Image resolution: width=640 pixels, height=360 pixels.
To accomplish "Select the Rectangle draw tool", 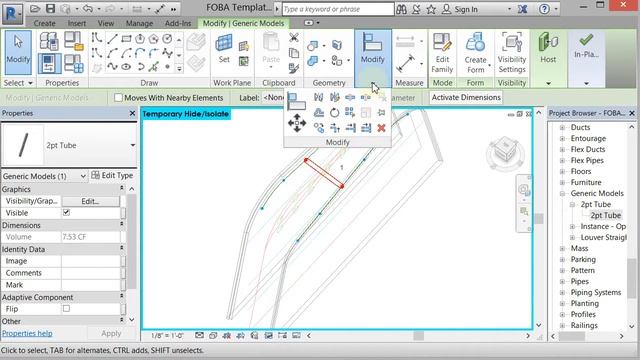I will (126, 39).
